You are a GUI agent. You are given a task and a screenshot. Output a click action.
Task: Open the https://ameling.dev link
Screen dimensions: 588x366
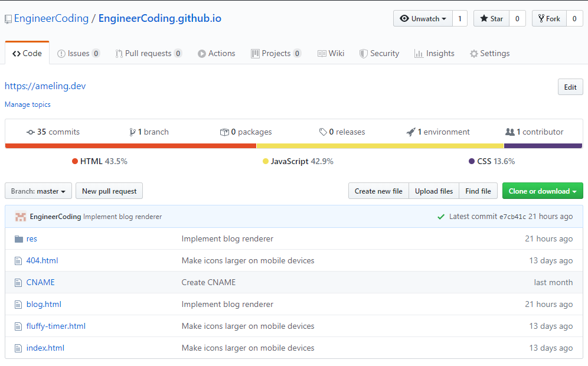(x=45, y=86)
